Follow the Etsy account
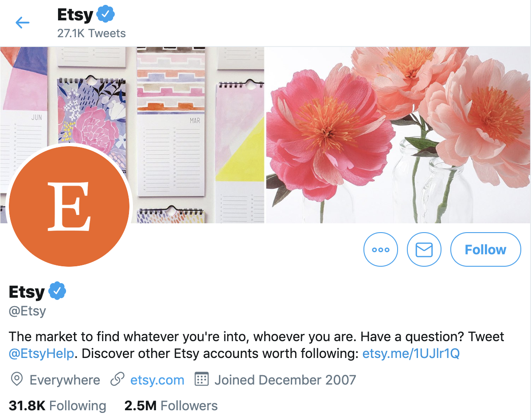531x420 pixels. tap(486, 249)
